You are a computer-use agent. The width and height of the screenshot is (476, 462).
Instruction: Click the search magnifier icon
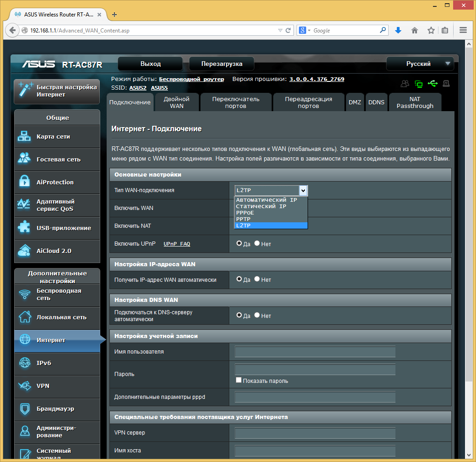[383, 30]
